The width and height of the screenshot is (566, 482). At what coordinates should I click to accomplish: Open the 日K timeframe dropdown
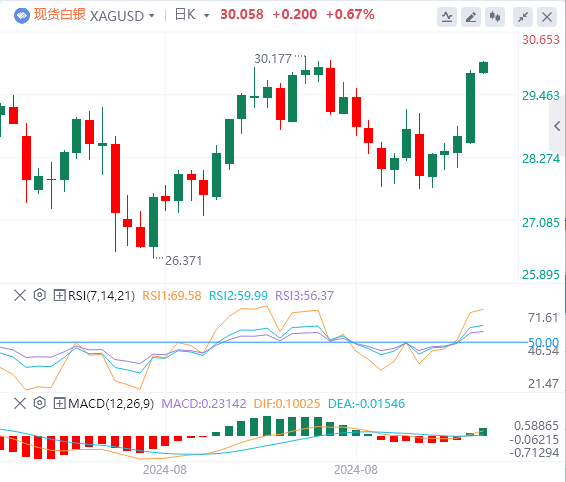click(x=206, y=16)
